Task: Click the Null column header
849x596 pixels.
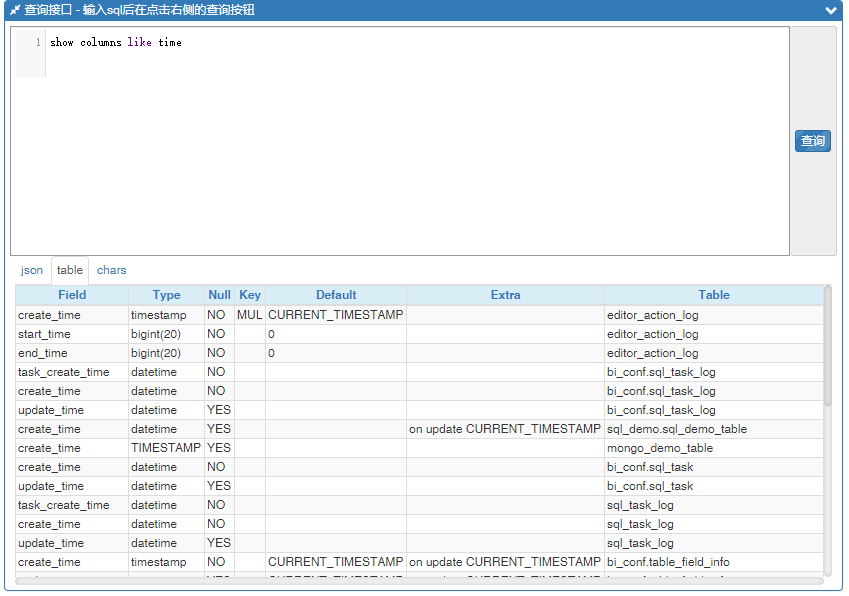Action: [x=219, y=295]
